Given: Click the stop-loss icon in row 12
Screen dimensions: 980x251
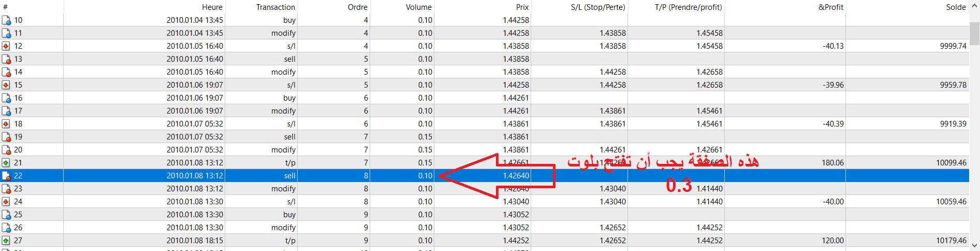Looking at the screenshot, I should click(x=6, y=46).
